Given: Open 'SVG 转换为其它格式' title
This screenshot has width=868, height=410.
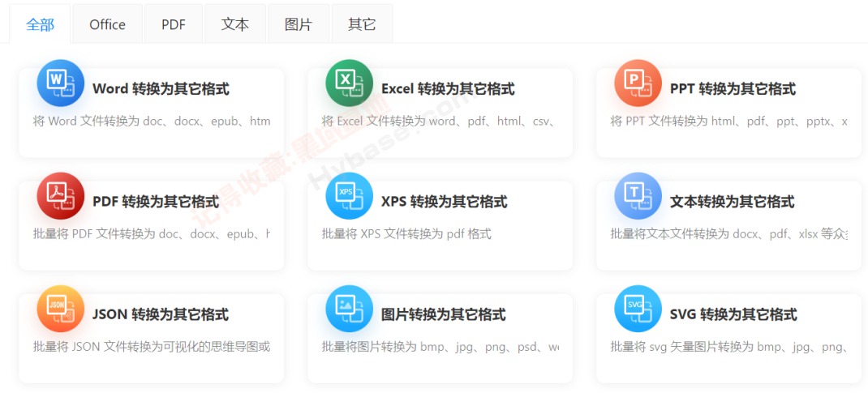Looking at the screenshot, I should 733,314.
